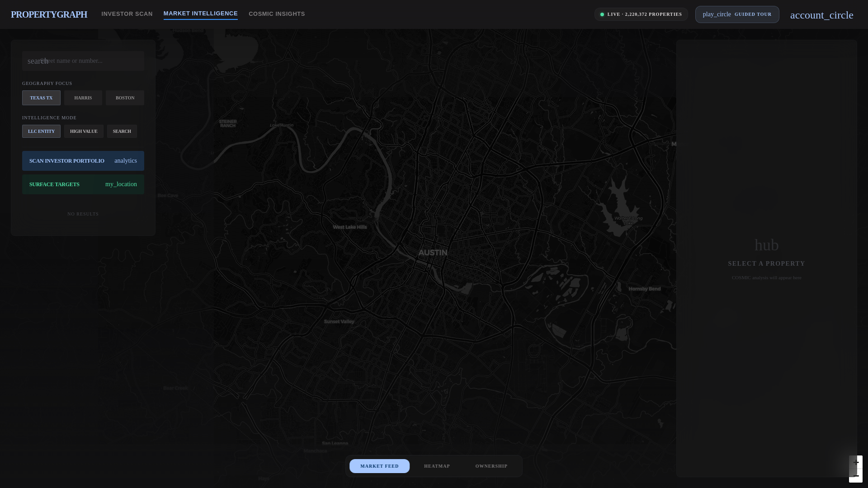Screen dimensions: 868x488
Task: Open the account circle profile icon
Action: (x=821, y=15)
